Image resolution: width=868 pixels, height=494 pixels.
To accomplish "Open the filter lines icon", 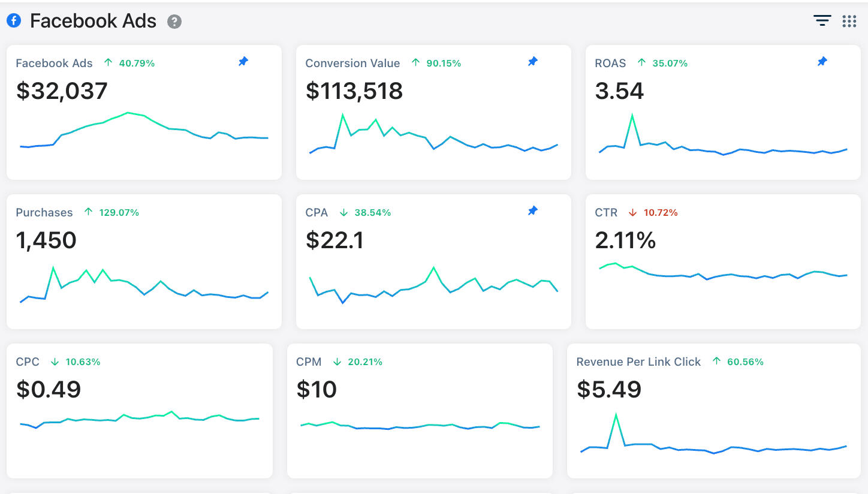I will pos(822,21).
